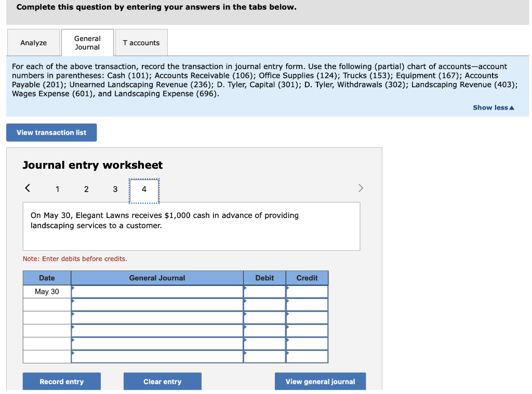Image resolution: width=532 pixels, height=394 pixels.
Task: Open the general journal via View general journal
Action: pyautogui.click(x=320, y=381)
